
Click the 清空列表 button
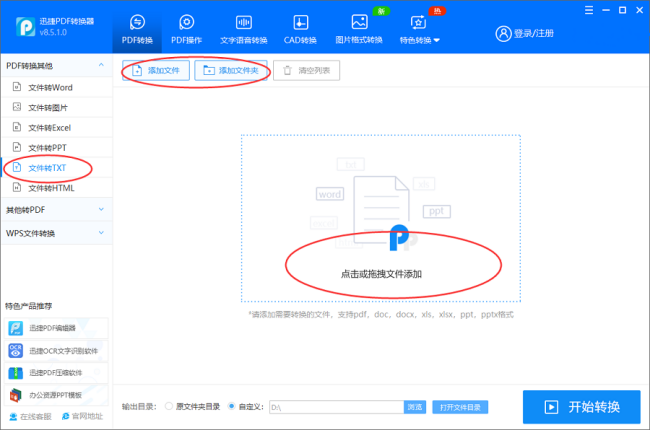pos(306,70)
